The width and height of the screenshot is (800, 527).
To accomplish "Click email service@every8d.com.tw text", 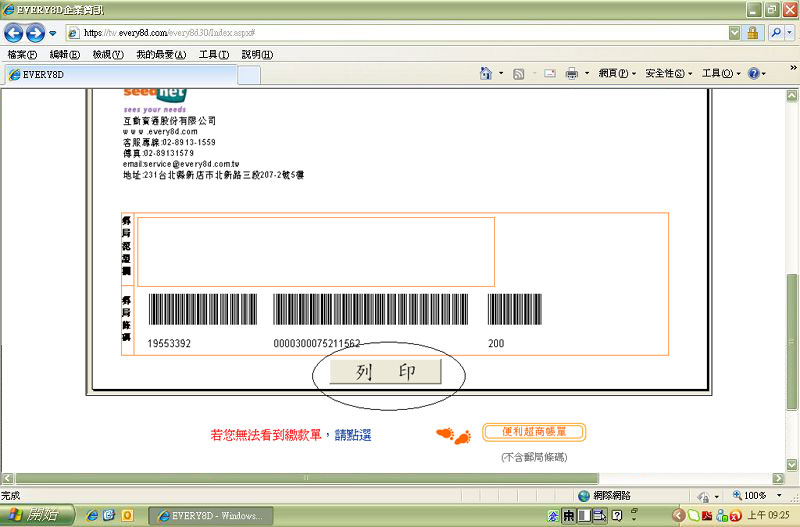I will point(181,164).
